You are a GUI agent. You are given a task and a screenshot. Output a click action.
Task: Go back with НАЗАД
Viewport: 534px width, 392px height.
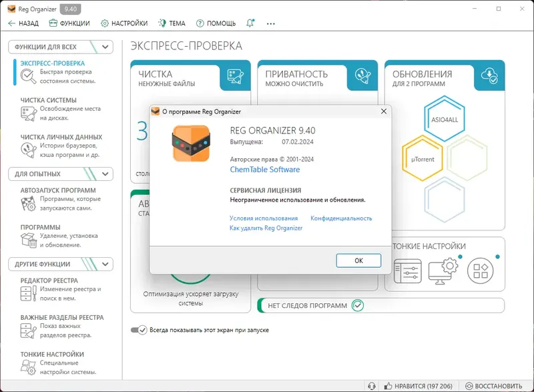point(23,23)
